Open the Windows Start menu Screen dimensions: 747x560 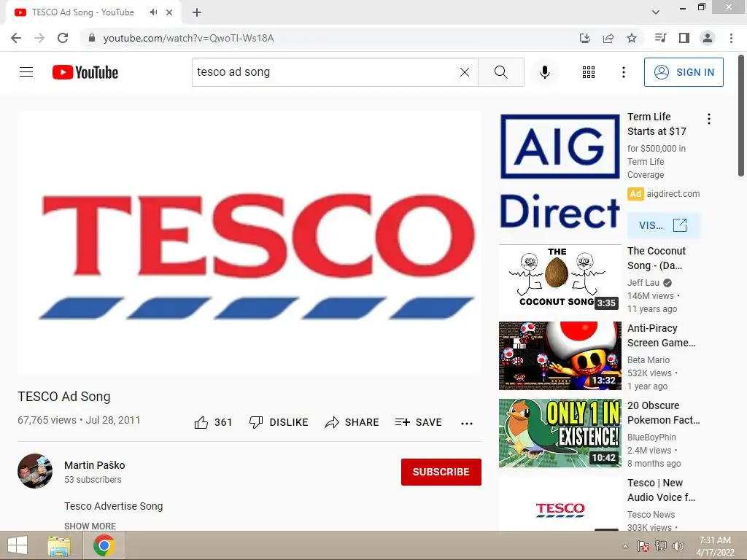coord(18,545)
